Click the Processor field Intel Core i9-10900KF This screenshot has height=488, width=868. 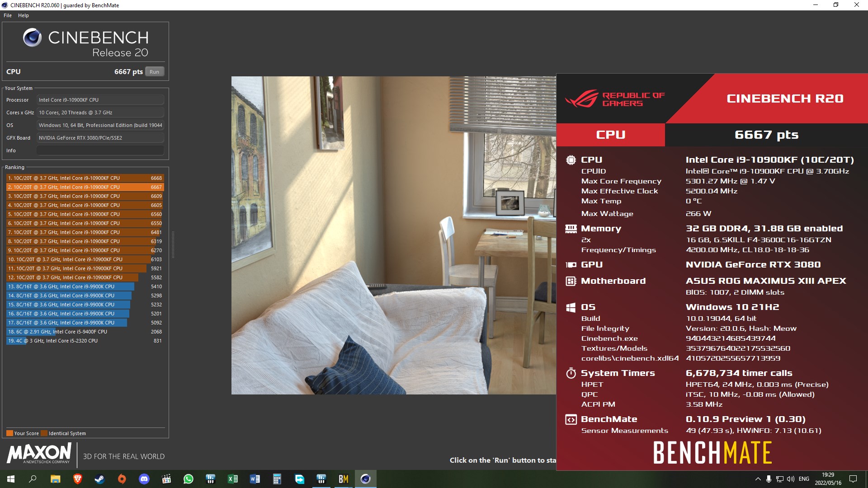(x=100, y=100)
